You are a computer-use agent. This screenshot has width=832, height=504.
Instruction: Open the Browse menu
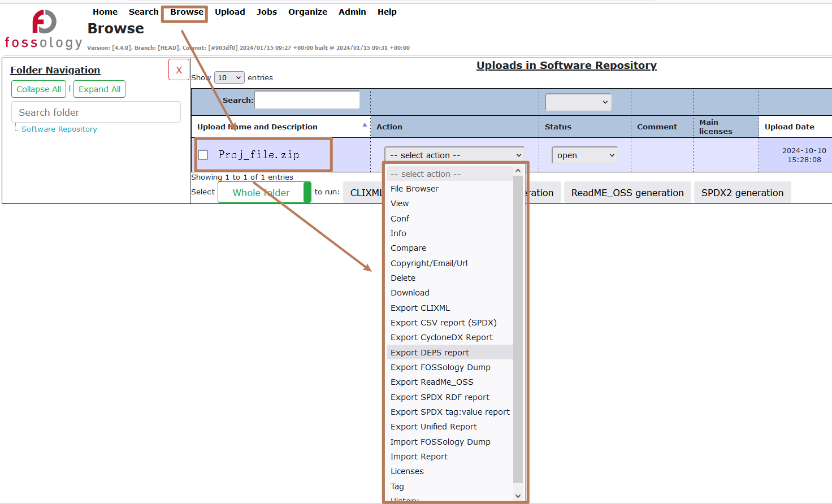187,12
